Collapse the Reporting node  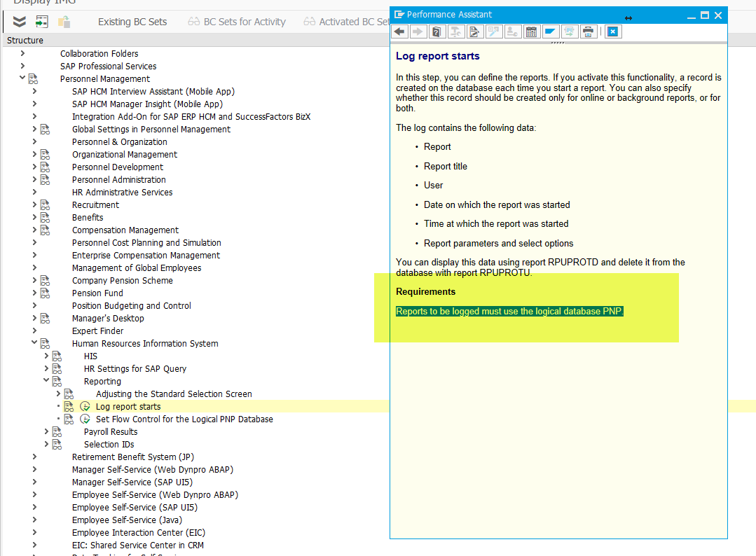(46, 381)
